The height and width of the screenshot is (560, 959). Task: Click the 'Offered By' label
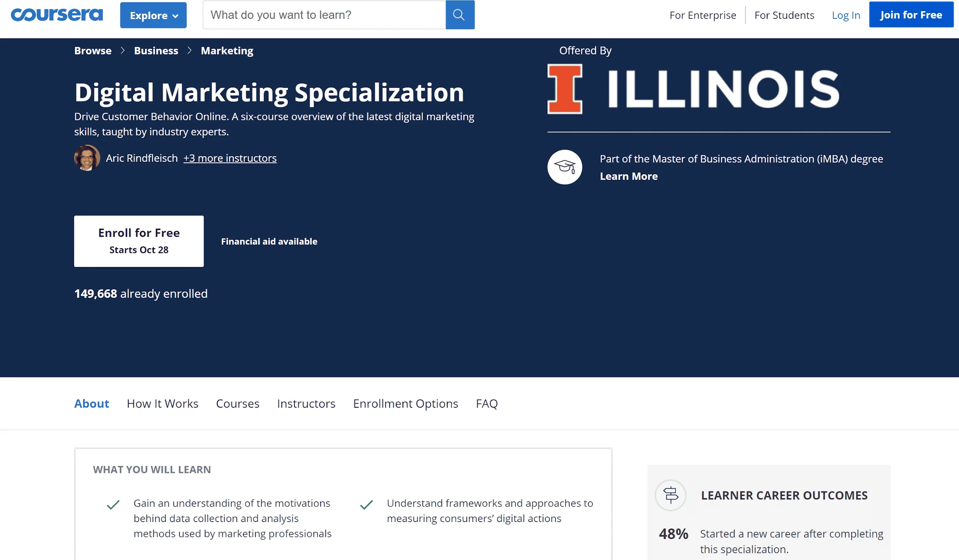pos(585,51)
